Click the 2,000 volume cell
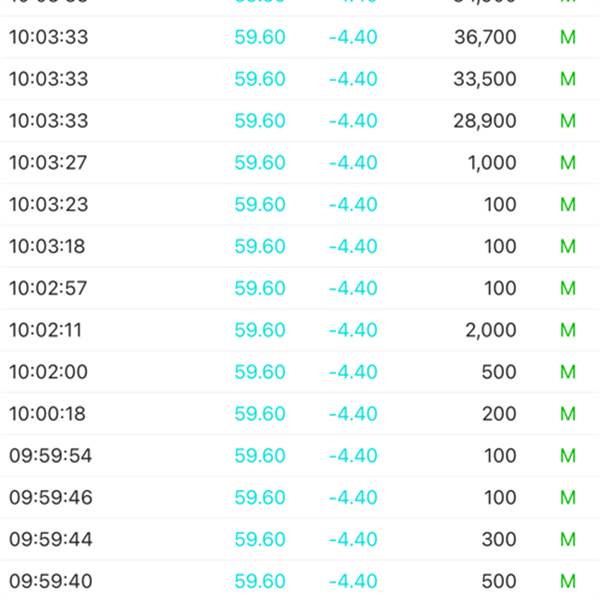Screen dimensions: 600x600 [x=491, y=330]
